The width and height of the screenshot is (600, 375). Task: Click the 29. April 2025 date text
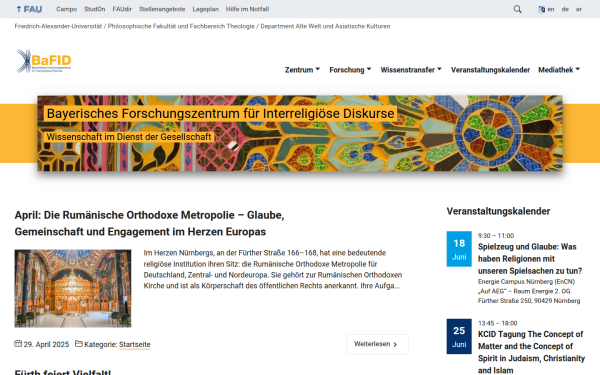46,344
